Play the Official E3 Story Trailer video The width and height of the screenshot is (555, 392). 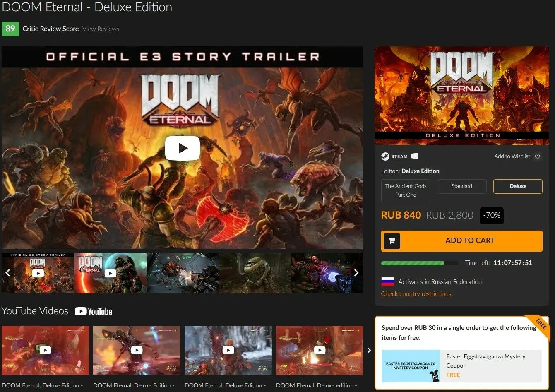tap(182, 148)
